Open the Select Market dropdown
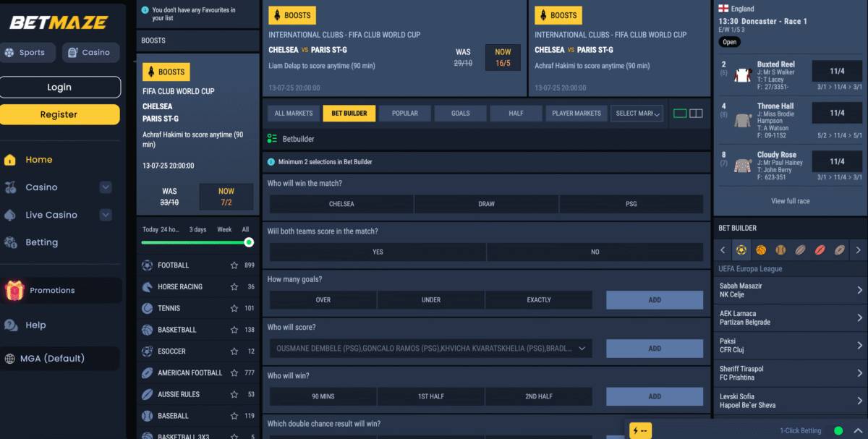Viewport: 868px width, 439px height. (637, 114)
